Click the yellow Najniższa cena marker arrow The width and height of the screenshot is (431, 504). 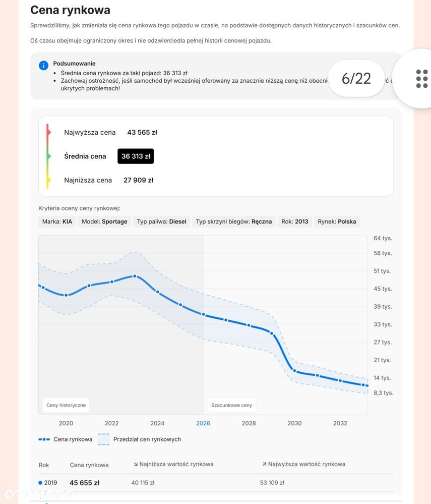[x=48, y=180]
